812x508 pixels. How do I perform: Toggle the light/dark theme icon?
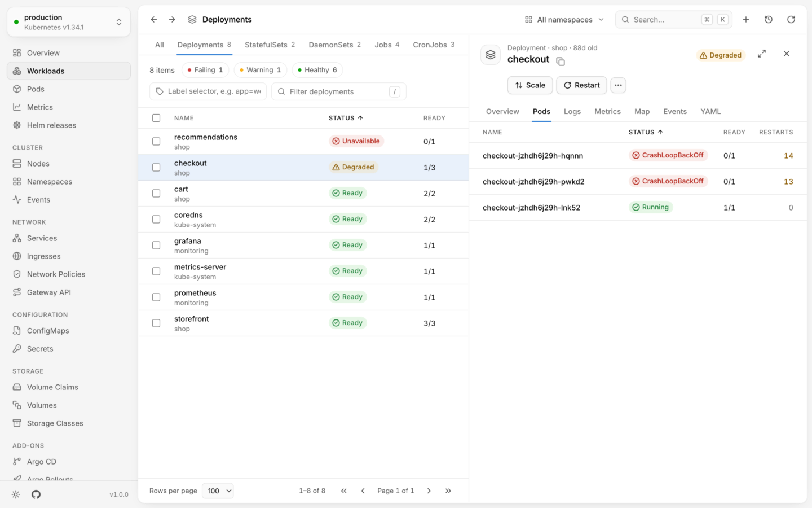point(16,494)
